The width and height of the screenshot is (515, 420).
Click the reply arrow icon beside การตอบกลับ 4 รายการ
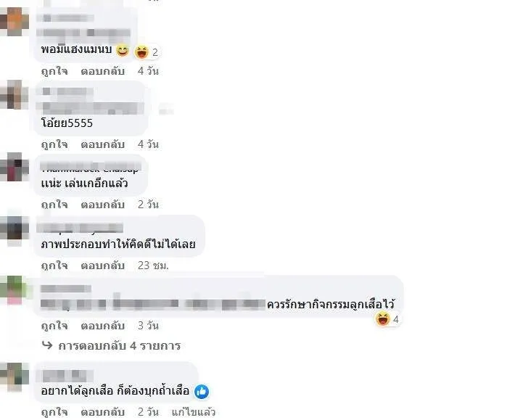tap(47, 345)
